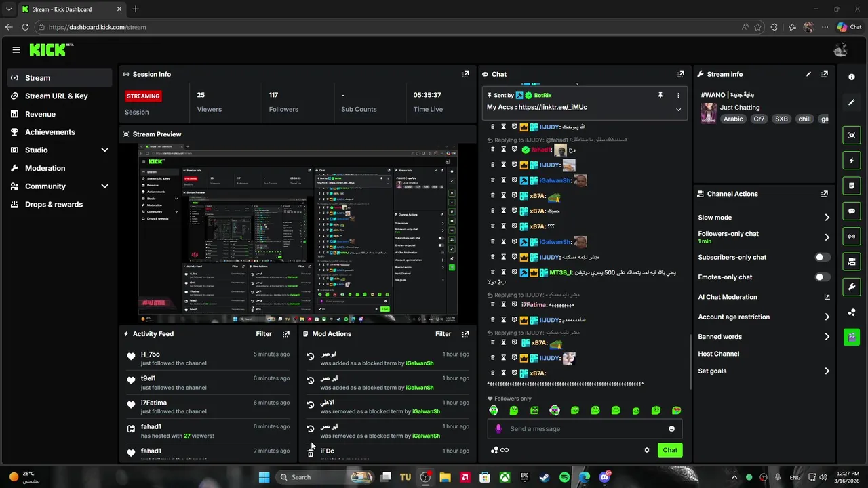Pop out the Channel Actions panel
Image resolution: width=868 pixels, height=488 pixels.
pyautogui.click(x=825, y=194)
